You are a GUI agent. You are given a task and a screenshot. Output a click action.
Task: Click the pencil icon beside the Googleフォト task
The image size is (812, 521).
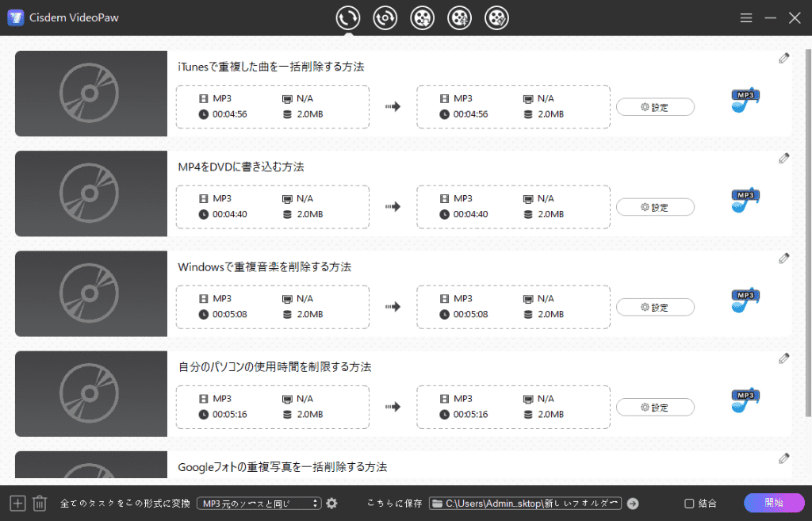click(x=783, y=458)
